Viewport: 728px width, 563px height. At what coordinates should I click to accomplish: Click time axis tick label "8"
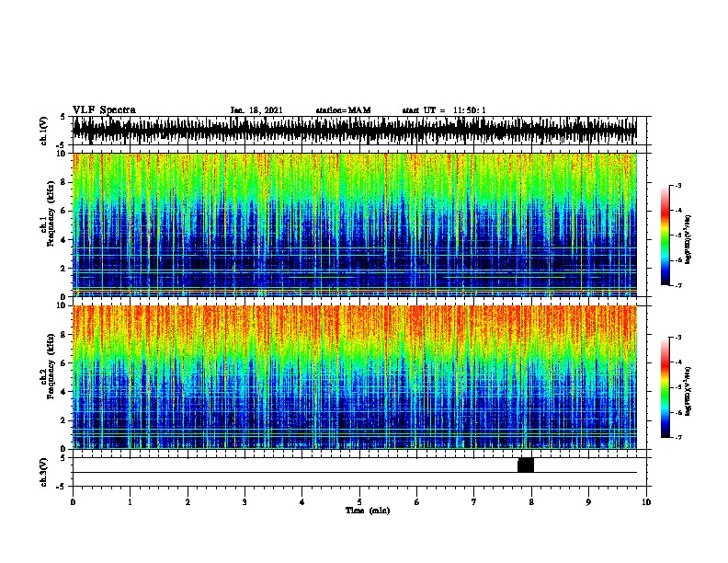tap(531, 502)
